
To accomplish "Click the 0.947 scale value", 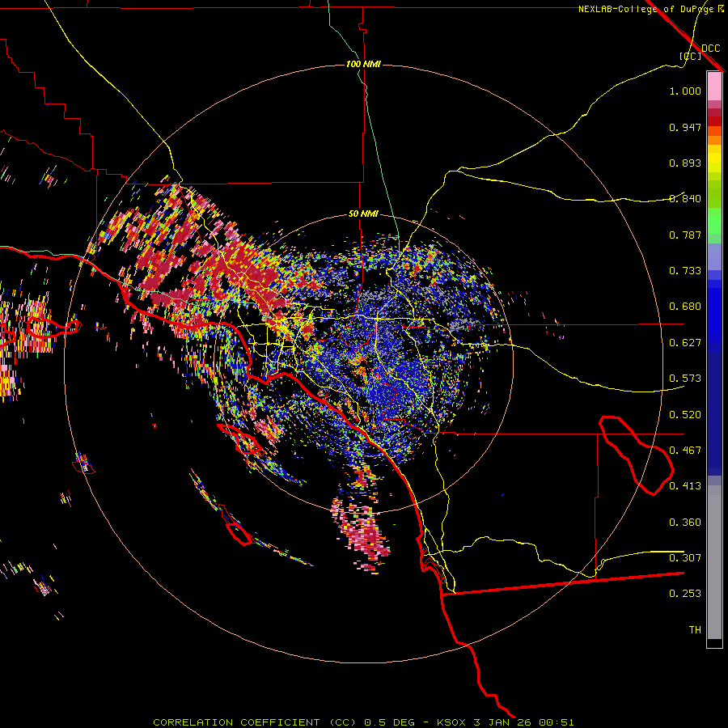I will click(685, 127).
